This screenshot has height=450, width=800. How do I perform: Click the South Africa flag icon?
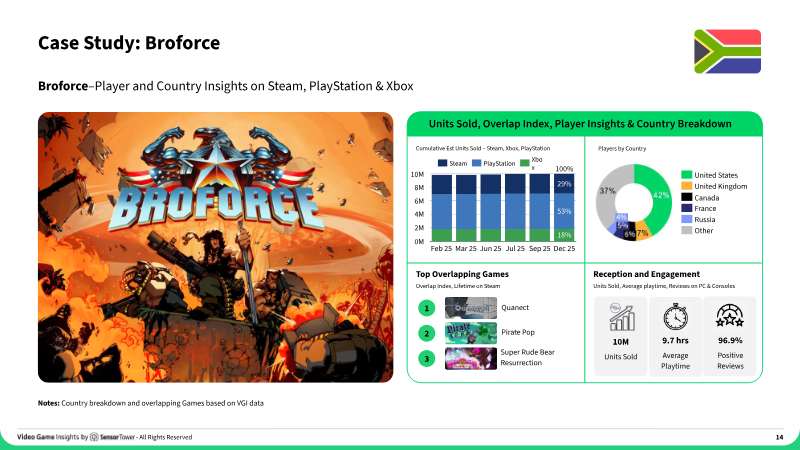[727, 52]
